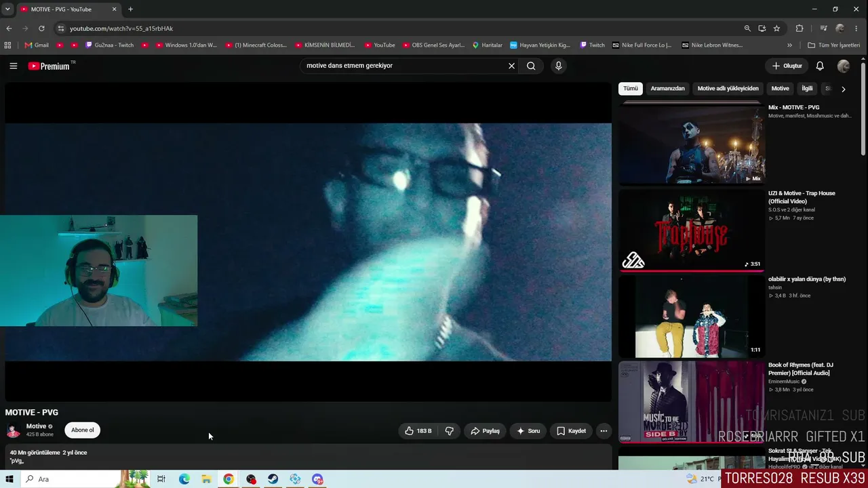Select the Motive adlı yükleyiciden chip
Screen dimensions: 868x488
728,89
